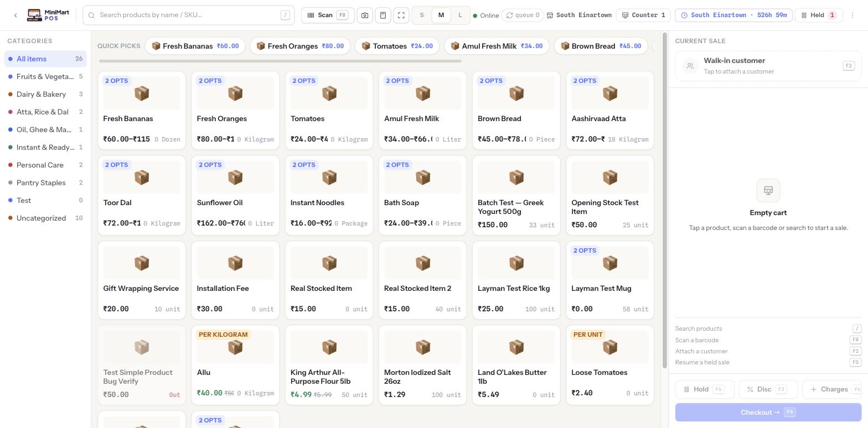Click quick picks horizontal scrollbar
The image size is (868, 428).
(280, 61)
